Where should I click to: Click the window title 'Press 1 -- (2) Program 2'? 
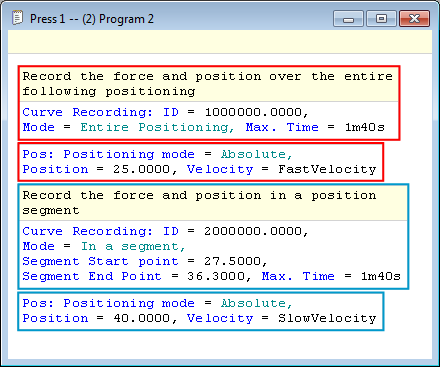pyautogui.click(x=92, y=19)
